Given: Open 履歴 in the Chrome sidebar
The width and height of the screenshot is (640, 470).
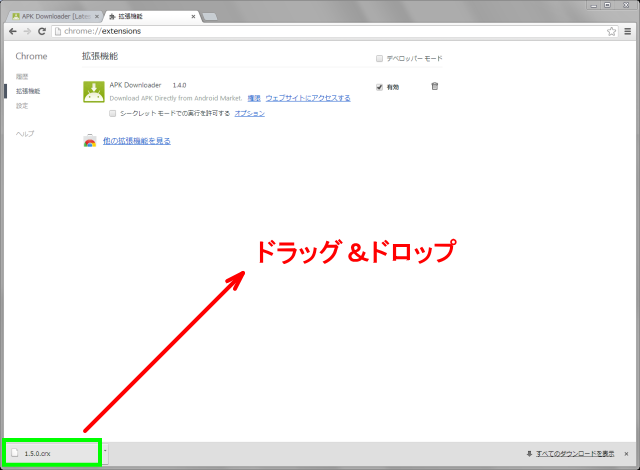Looking at the screenshot, I should coord(22,77).
